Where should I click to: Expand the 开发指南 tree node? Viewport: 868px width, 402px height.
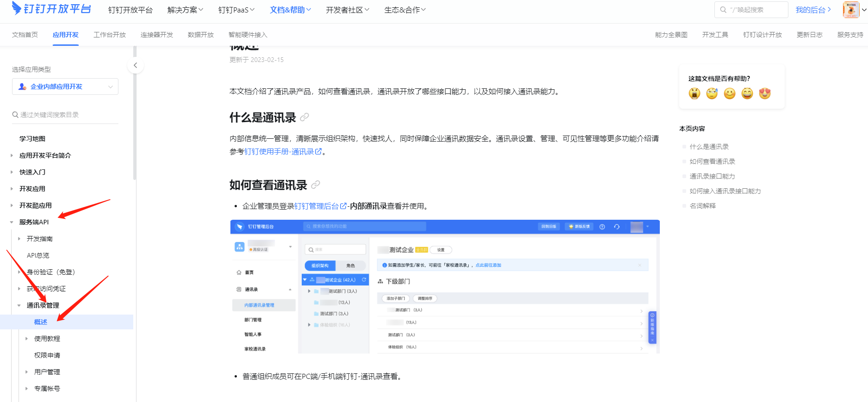[19, 239]
